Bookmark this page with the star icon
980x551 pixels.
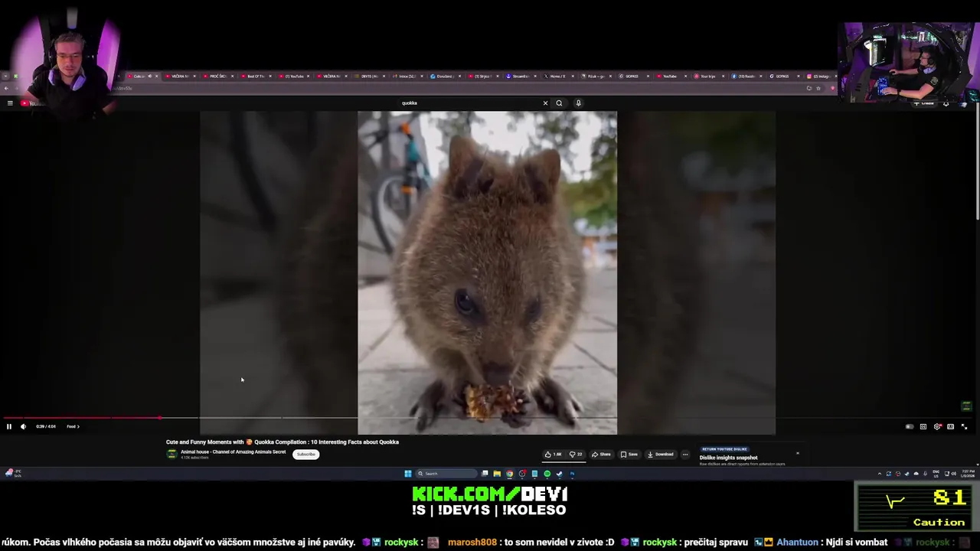[x=818, y=88]
